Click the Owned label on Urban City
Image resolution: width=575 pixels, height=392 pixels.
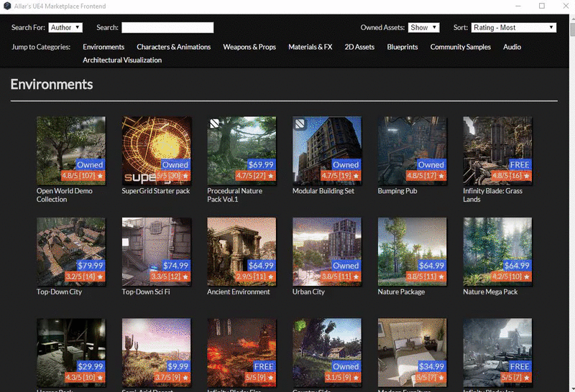point(346,265)
